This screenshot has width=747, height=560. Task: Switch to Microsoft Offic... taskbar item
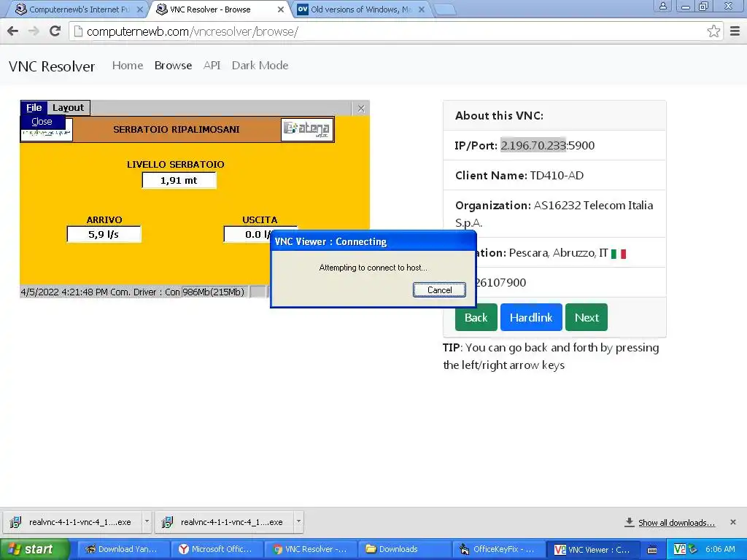pos(216,549)
